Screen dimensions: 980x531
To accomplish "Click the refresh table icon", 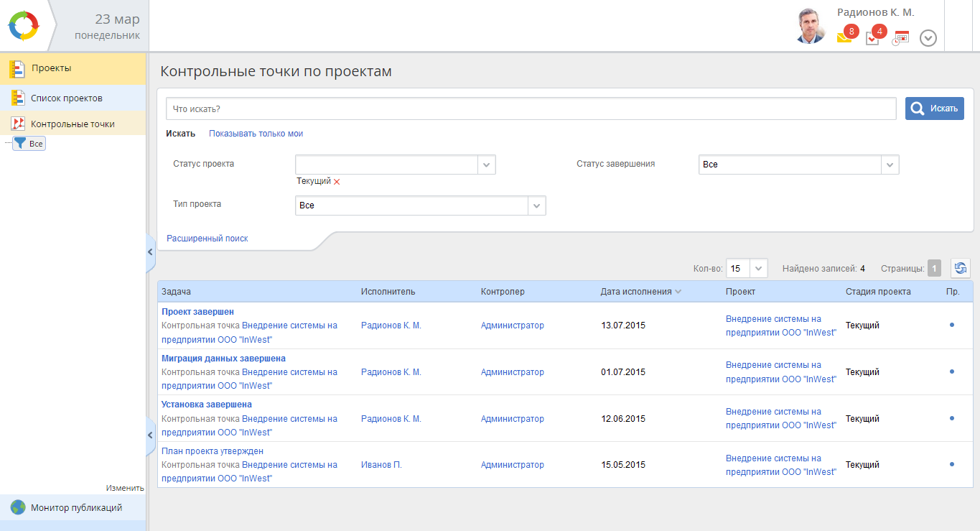I will [960, 269].
